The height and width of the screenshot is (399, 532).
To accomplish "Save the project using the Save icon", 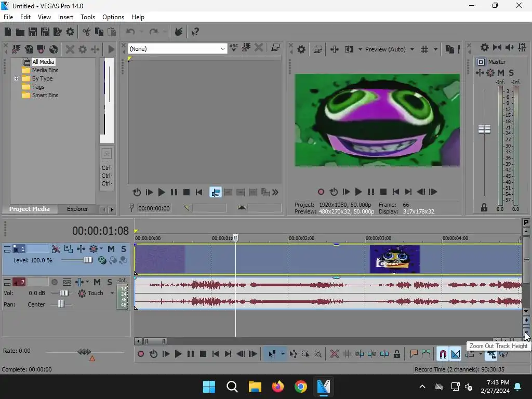I will tap(33, 32).
